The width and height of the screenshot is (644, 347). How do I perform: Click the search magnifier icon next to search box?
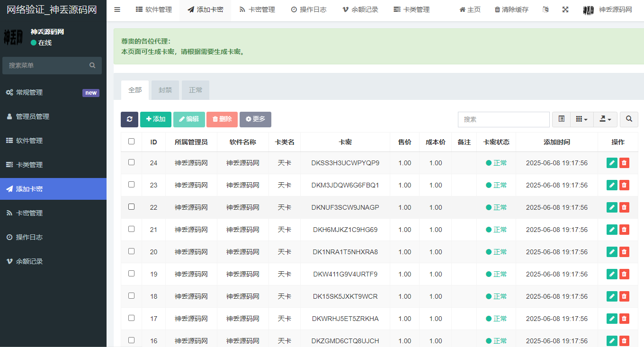[x=629, y=119]
